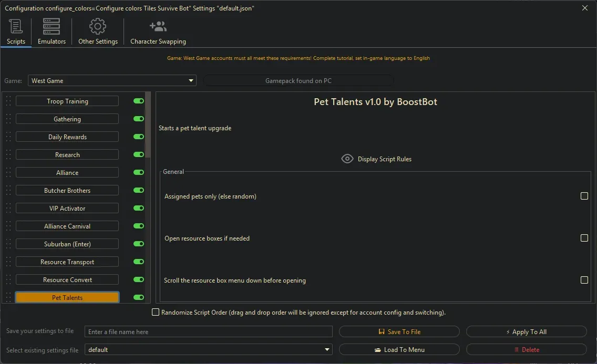Click the 'Enter a file name here' field
Screen dimensions: 597x364
tap(209, 332)
